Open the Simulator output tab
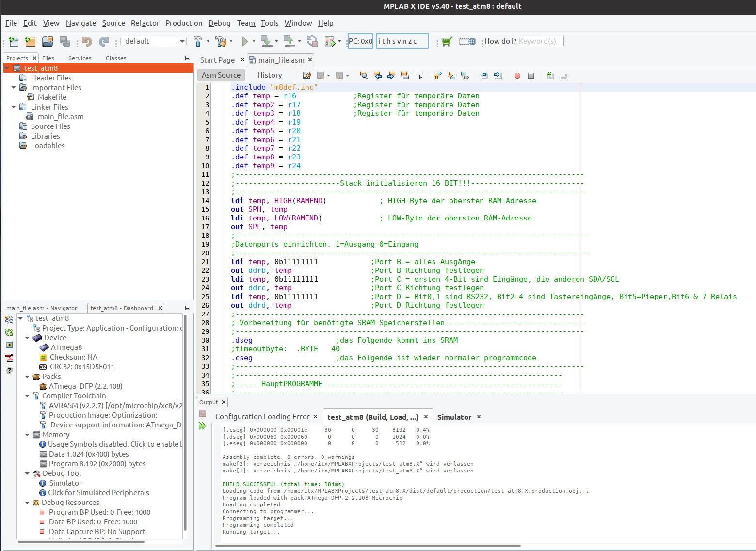Screen dimensions: 756x551 tap(454, 417)
